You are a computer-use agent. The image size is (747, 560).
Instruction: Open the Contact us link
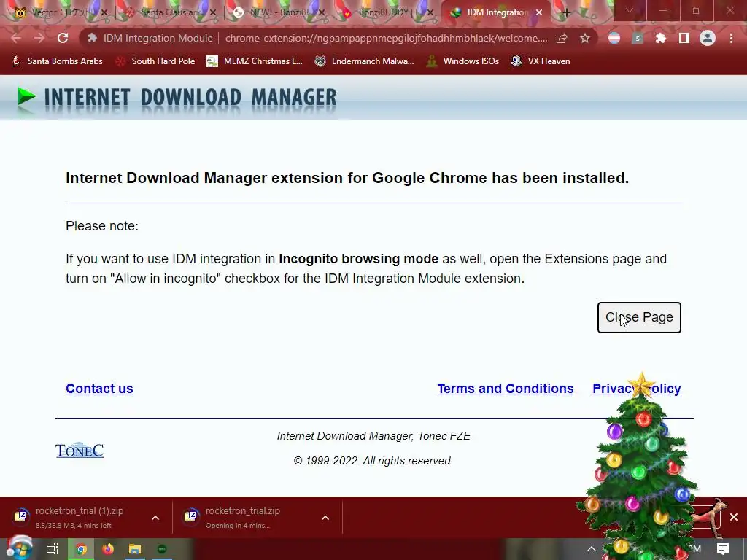point(99,389)
